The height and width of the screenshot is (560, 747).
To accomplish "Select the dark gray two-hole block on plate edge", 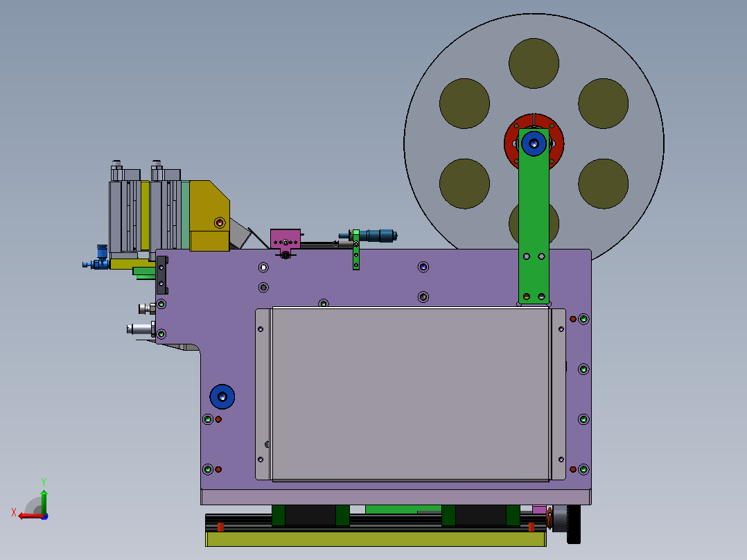I will tap(162, 275).
